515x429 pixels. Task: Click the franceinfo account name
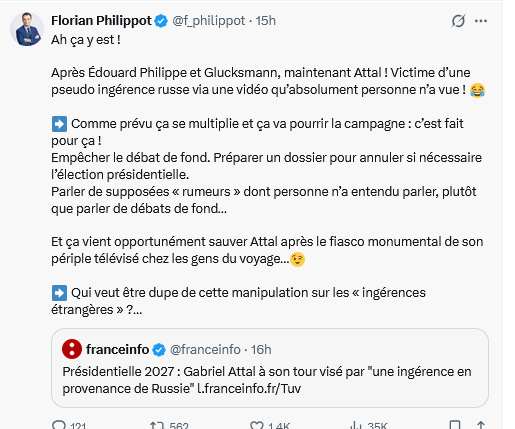tap(117, 350)
